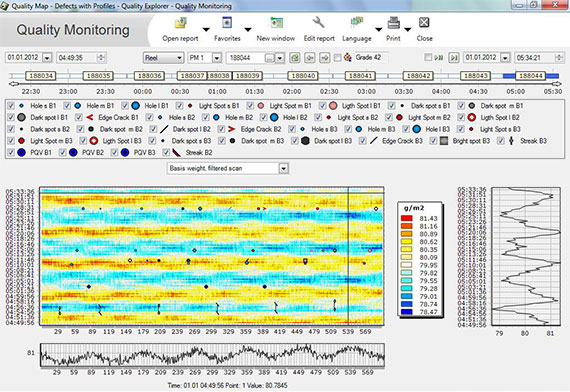
Task: Open the Basis weight filtered scan dropdown
Action: click(x=284, y=168)
